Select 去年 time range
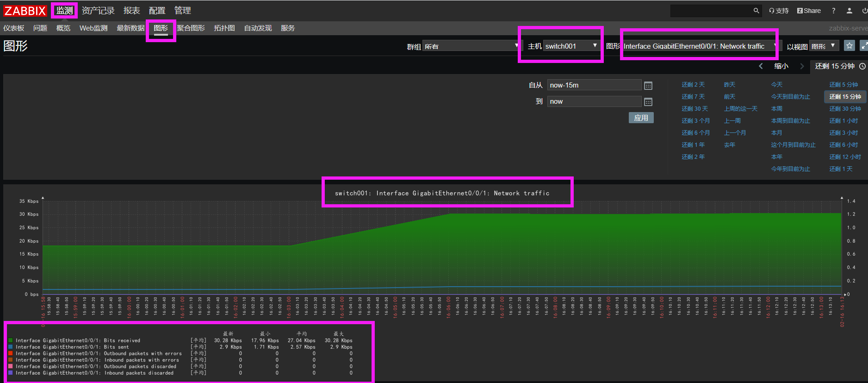The height and width of the screenshot is (383, 868). pos(730,145)
